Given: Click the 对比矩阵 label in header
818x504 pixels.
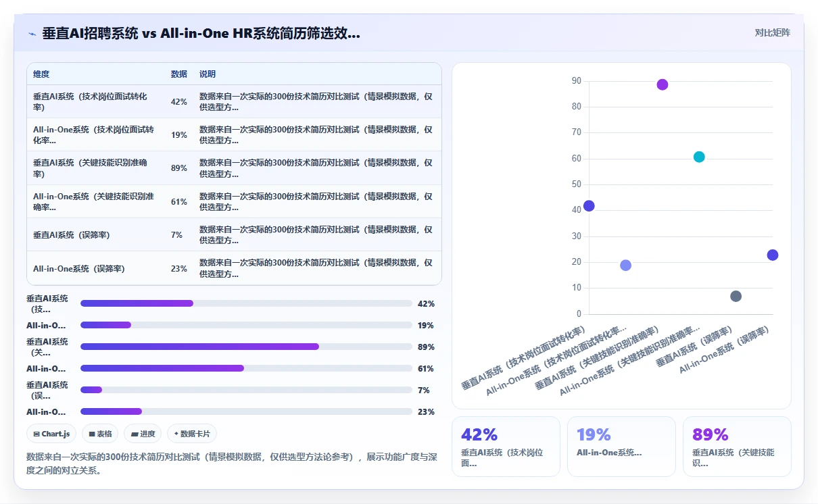Looking at the screenshot, I should tap(772, 32).
